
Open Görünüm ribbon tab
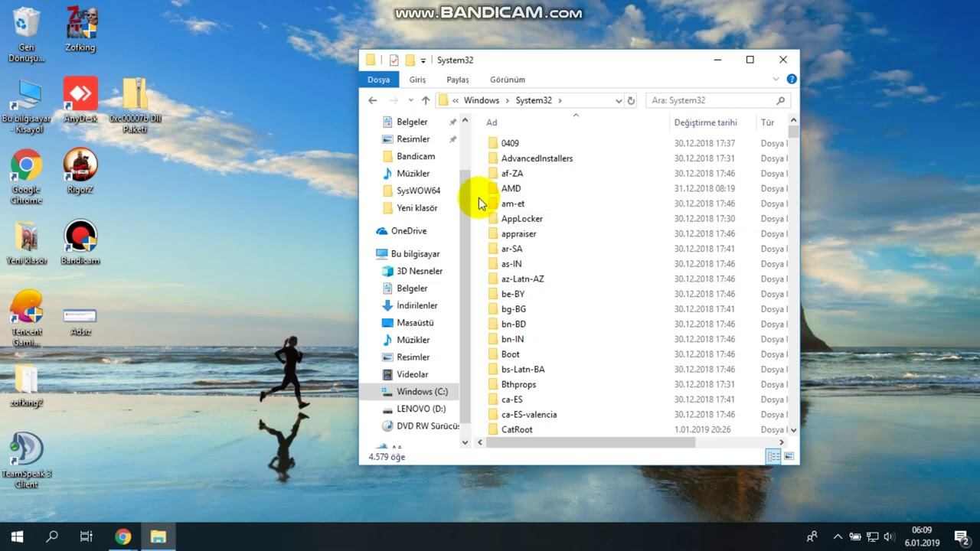(508, 80)
